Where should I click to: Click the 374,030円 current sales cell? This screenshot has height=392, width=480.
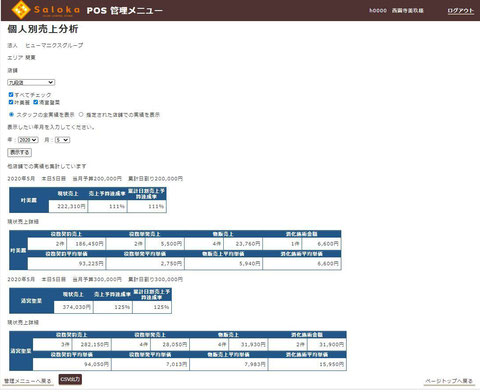coord(73,307)
